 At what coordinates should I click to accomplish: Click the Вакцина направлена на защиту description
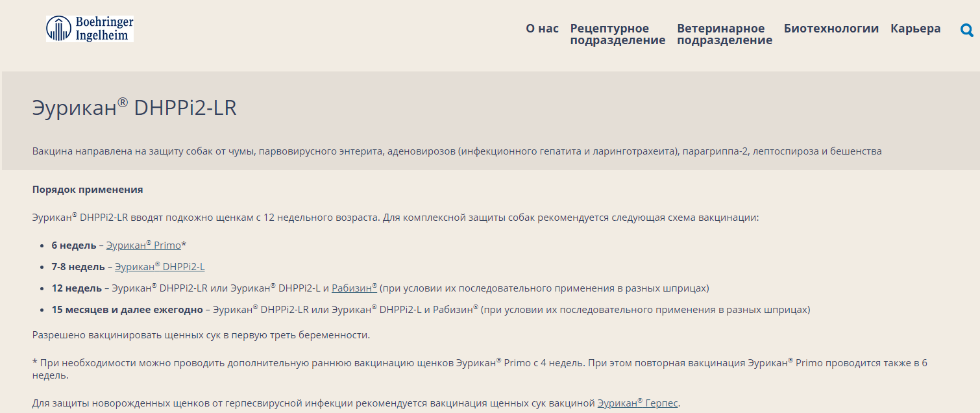click(x=457, y=151)
